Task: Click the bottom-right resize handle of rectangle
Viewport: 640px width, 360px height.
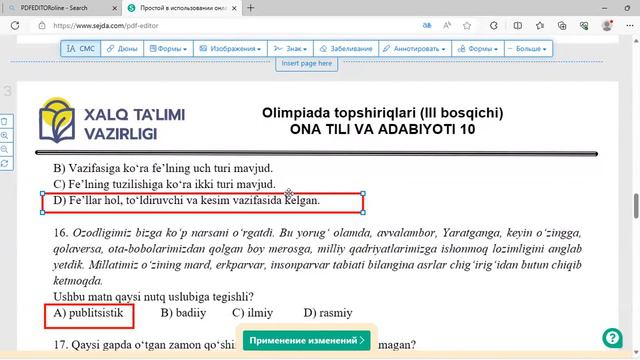Action: click(x=363, y=212)
